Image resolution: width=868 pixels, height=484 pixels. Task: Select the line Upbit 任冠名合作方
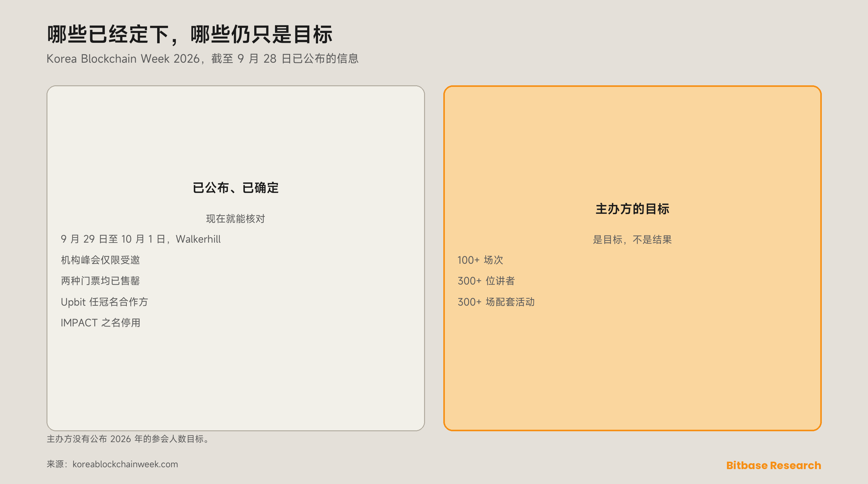point(104,302)
